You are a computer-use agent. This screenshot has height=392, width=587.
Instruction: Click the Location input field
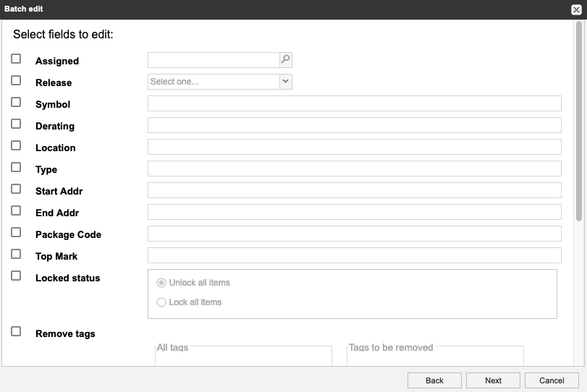click(354, 147)
